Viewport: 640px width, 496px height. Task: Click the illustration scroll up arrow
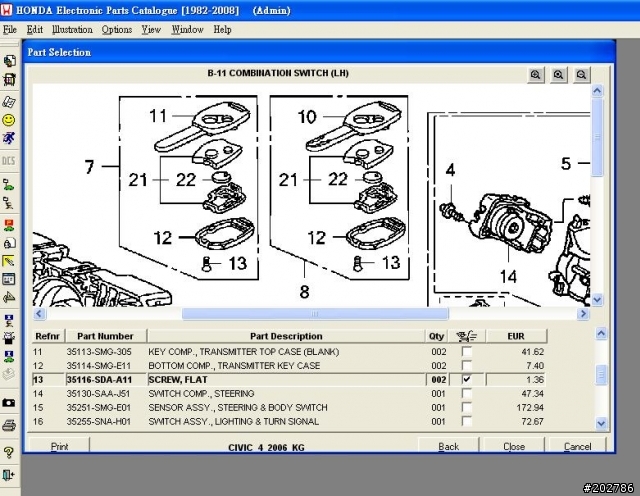point(597,91)
